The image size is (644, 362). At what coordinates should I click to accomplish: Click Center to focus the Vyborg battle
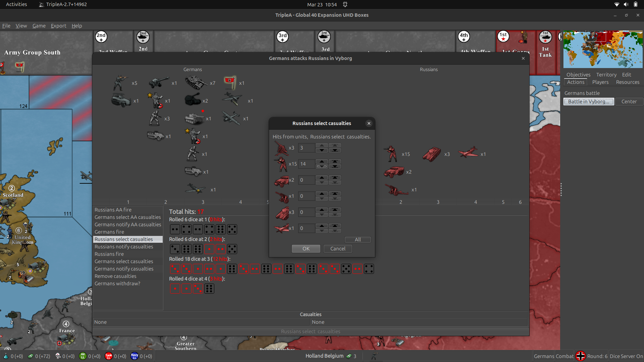coord(629,101)
